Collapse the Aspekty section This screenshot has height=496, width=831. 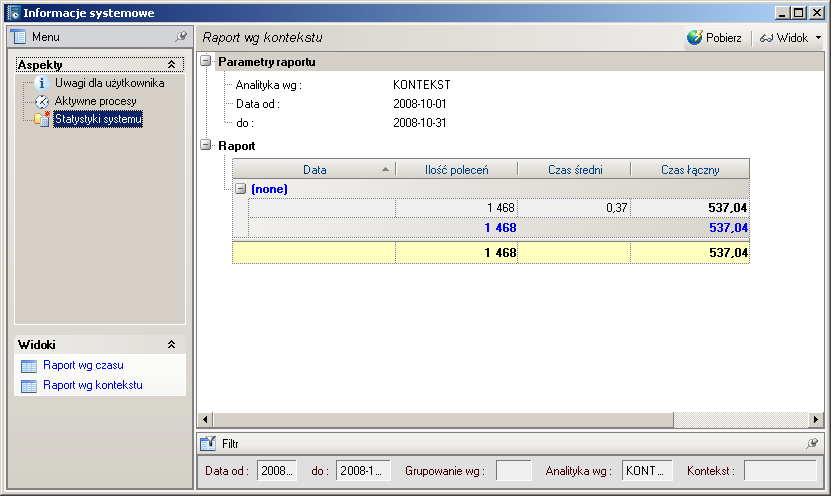click(171, 65)
